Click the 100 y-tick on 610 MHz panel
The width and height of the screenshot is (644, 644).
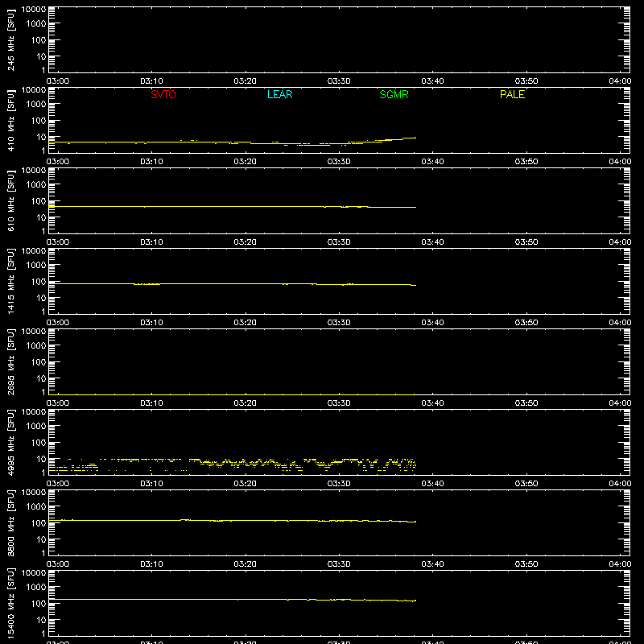[39, 201]
